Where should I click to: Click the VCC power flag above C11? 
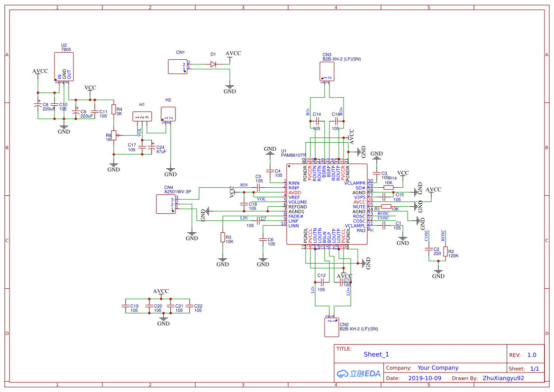90,90
